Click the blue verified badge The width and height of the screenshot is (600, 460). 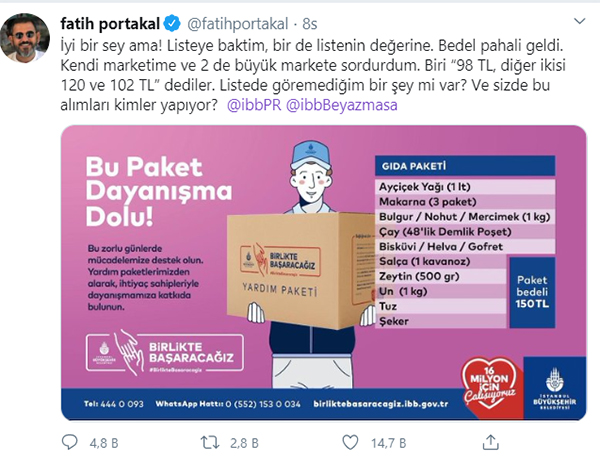(x=172, y=24)
